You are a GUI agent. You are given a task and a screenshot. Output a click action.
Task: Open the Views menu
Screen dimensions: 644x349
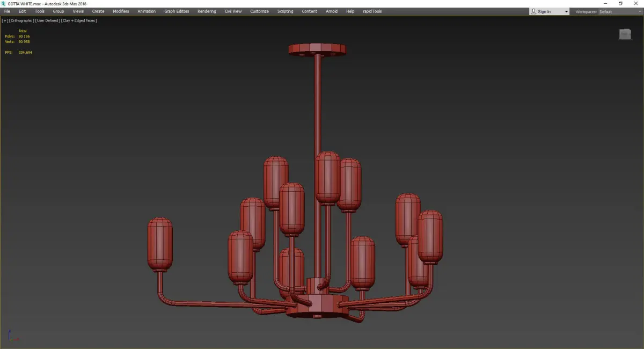[x=78, y=11]
